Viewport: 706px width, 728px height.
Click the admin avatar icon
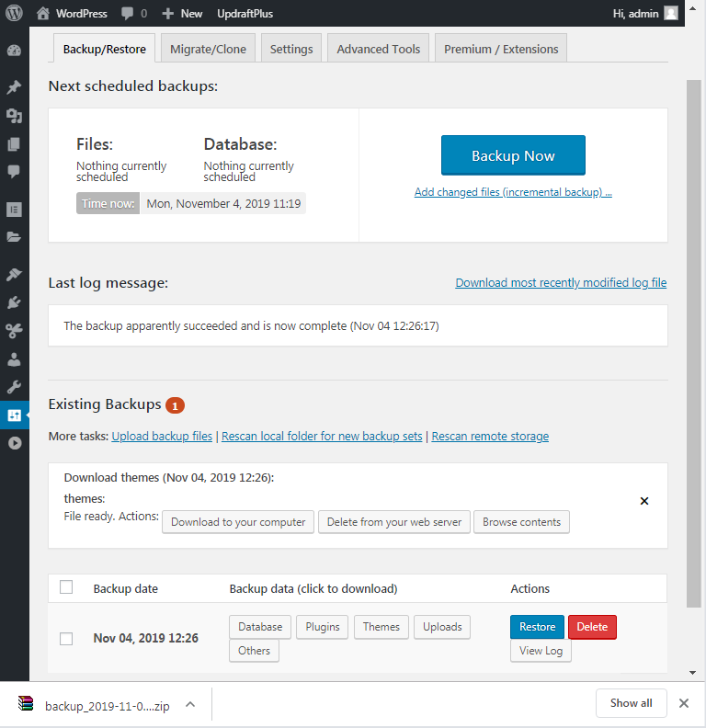[x=671, y=13]
